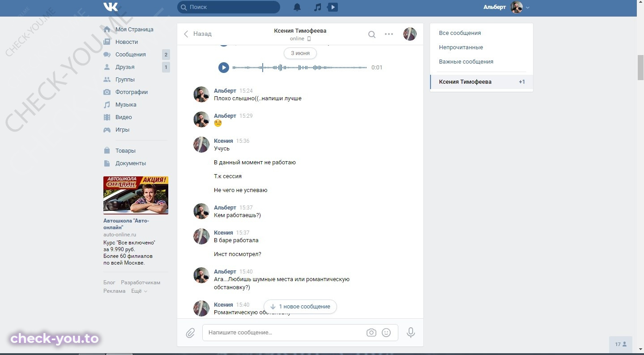Click the search field Поиск
Image resolution: width=644 pixels, height=355 pixels.
pos(229,7)
